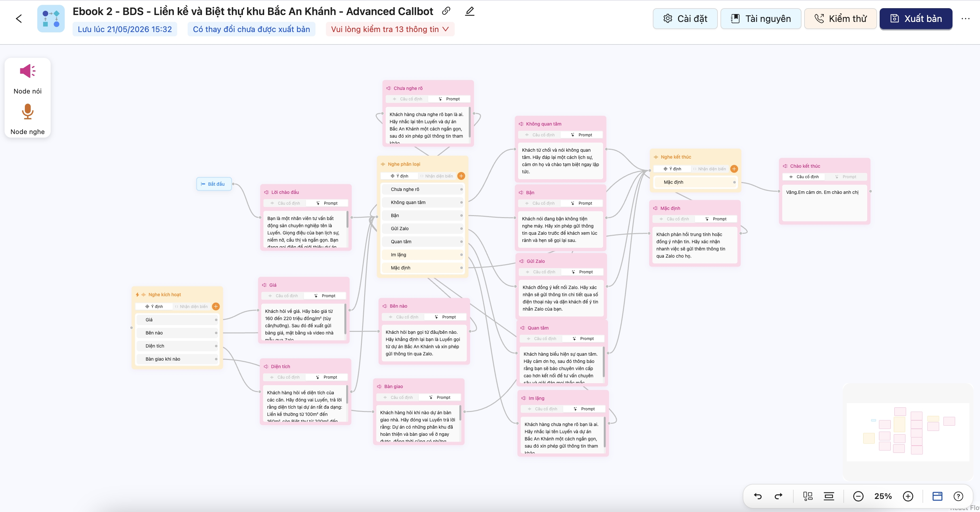Select the Bắt đầu start node
Viewport: 980px width, 512px height.
tap(214, 184)
